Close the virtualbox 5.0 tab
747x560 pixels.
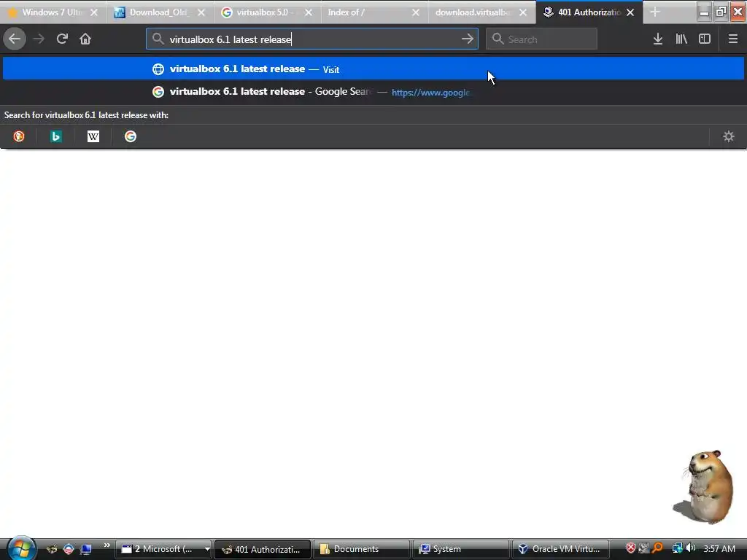click(x=309, y=12)
